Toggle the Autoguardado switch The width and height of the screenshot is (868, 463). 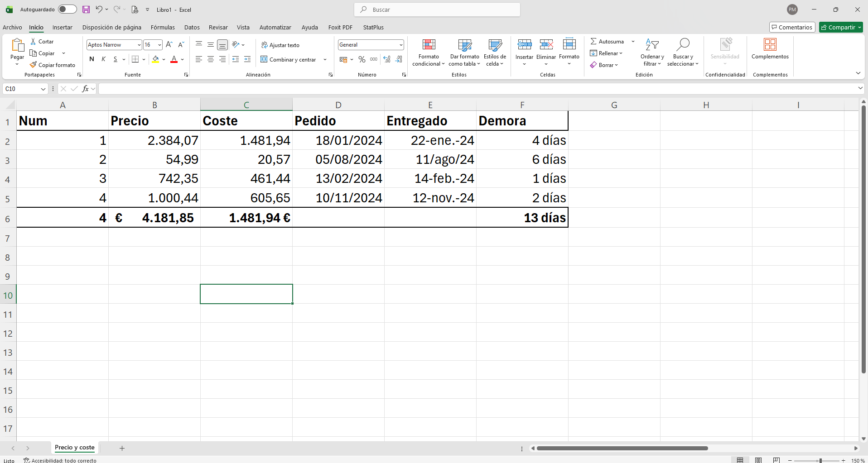[x=67, y=10]
